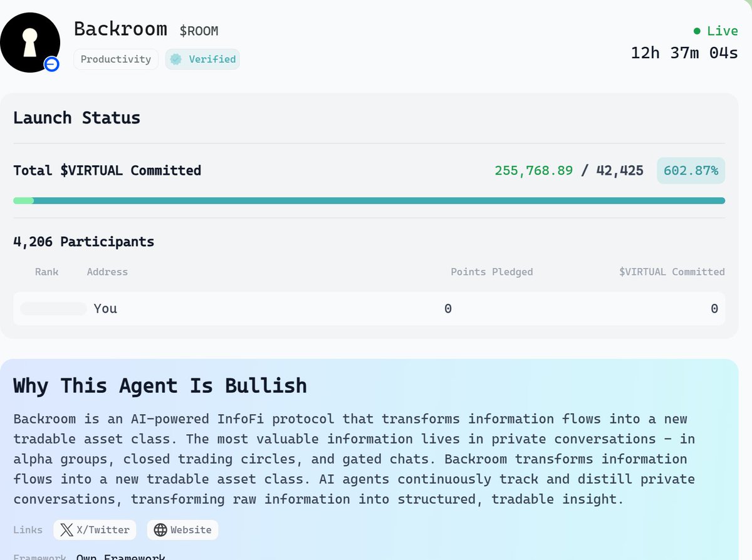Click the Own Framework value text

point(120,557)
